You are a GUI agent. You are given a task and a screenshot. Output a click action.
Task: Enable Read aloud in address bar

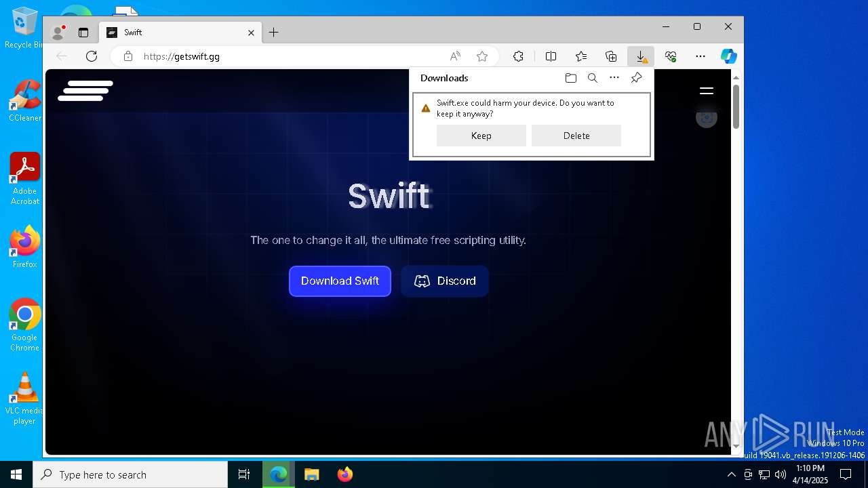[x=455, y=56]
